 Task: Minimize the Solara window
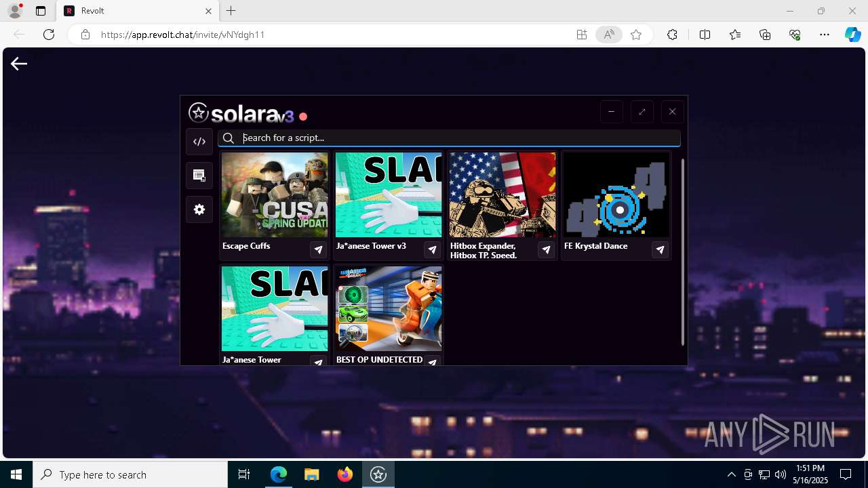click(x=611, y=112)
